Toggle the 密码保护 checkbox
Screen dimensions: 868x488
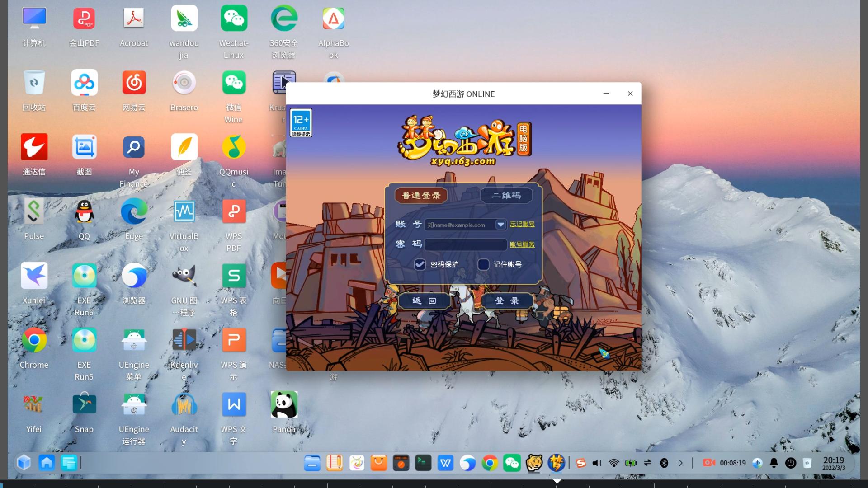(420, 264)
